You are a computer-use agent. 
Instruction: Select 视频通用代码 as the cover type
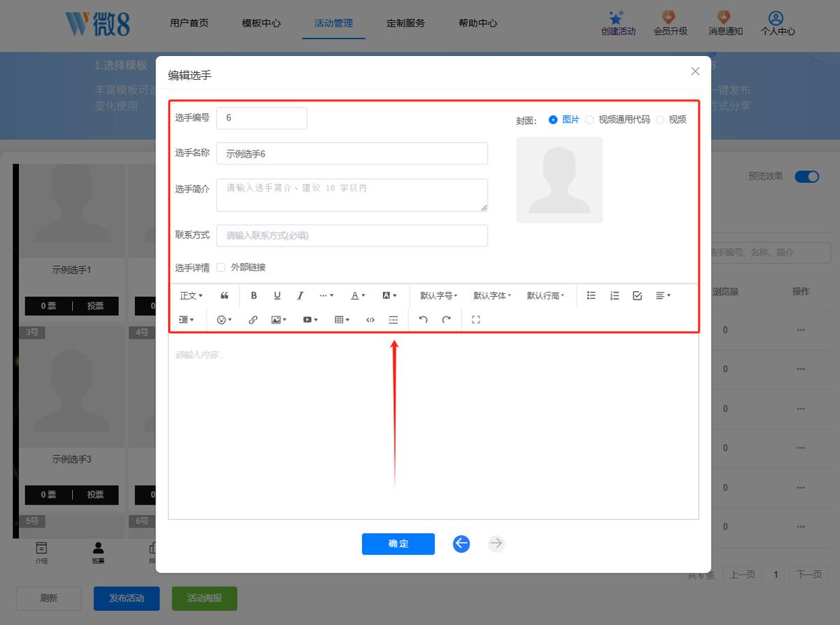pyautogui.click(x=618, y=120)
